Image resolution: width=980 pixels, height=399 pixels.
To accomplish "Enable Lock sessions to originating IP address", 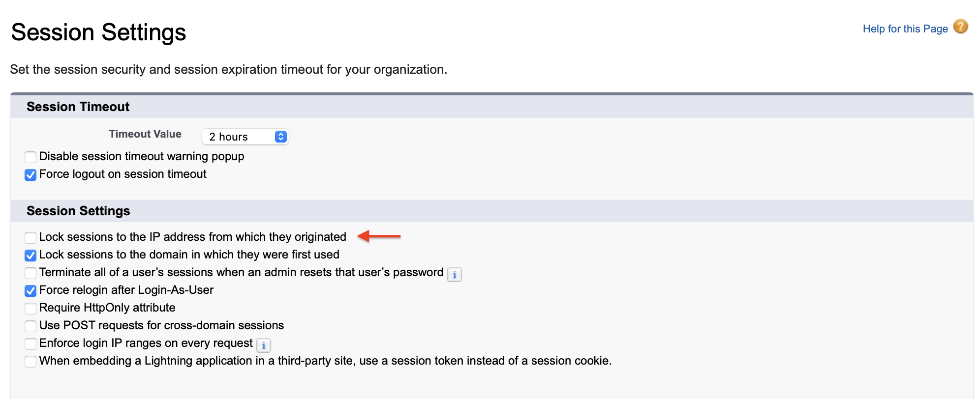I will click(x=30, y=237).
